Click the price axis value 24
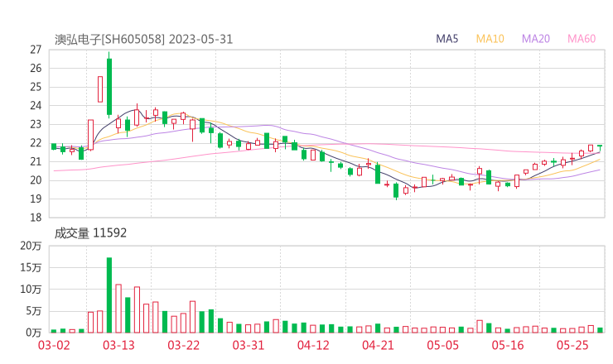 tap(36, 105)
